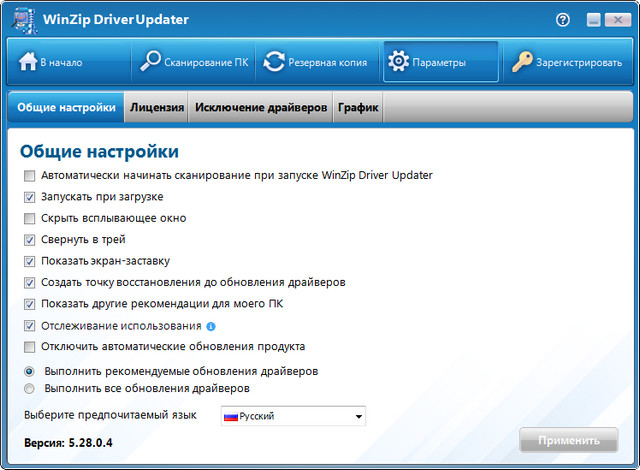
Task: Toggle Создать точку восстановления checkbox
Action: (x=29, y=283)
